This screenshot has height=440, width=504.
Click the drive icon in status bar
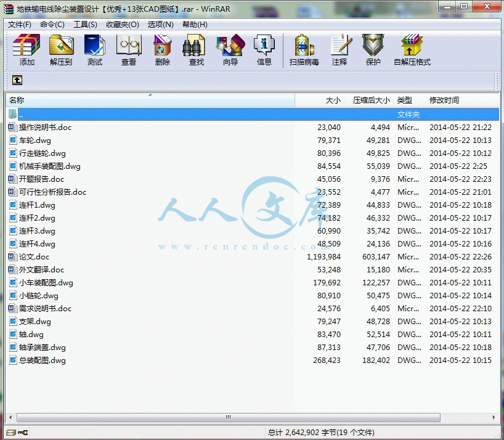pos(11,433)
